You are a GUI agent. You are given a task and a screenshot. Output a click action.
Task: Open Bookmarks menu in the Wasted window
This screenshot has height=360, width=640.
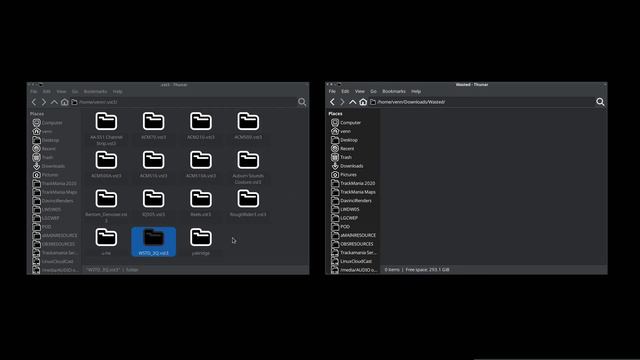(x=394, y=91)
